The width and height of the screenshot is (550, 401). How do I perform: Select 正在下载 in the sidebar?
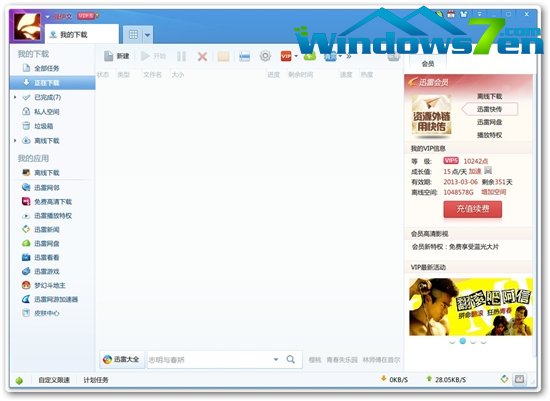pyautogui.click(x=53, y=82)
